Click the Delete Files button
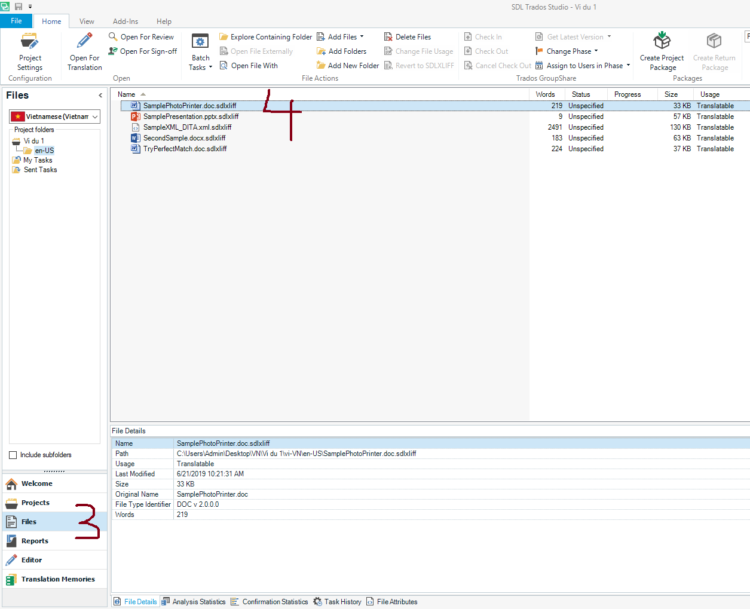Screen dimensions: 750x609 click(412, 37)
